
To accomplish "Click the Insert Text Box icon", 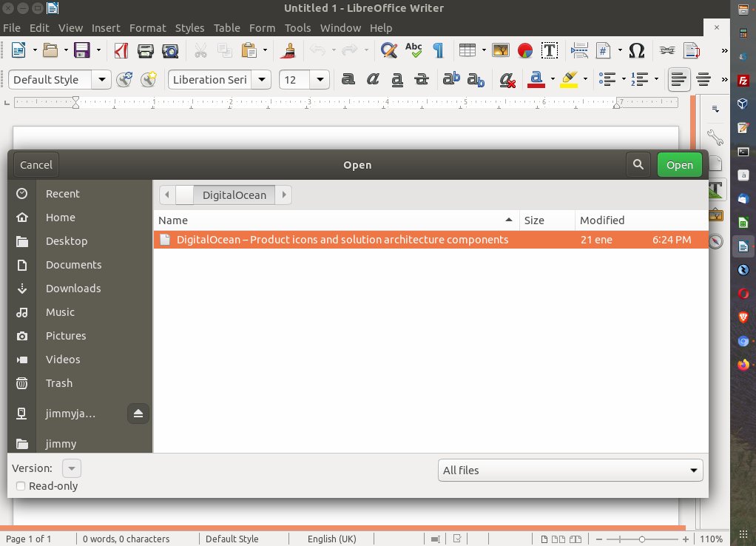I will tap(549, 50).
